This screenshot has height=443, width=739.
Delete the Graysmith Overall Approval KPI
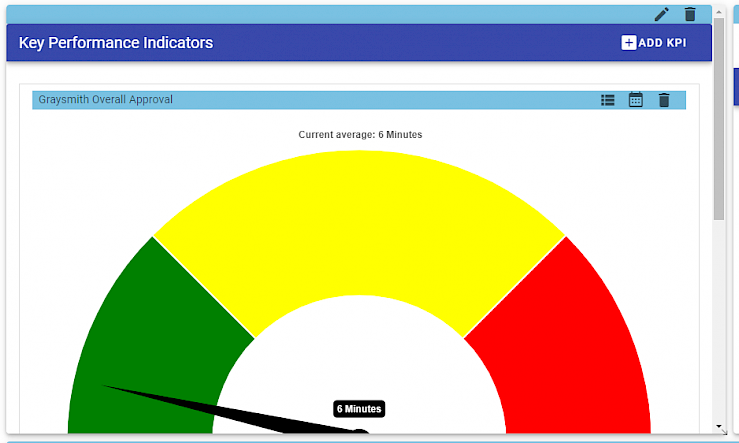point(664,100)
